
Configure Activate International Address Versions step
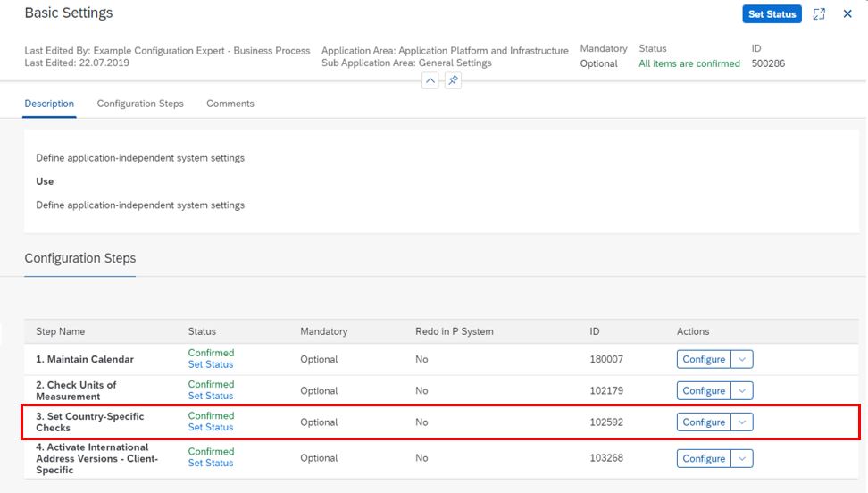tap(704, 458)
